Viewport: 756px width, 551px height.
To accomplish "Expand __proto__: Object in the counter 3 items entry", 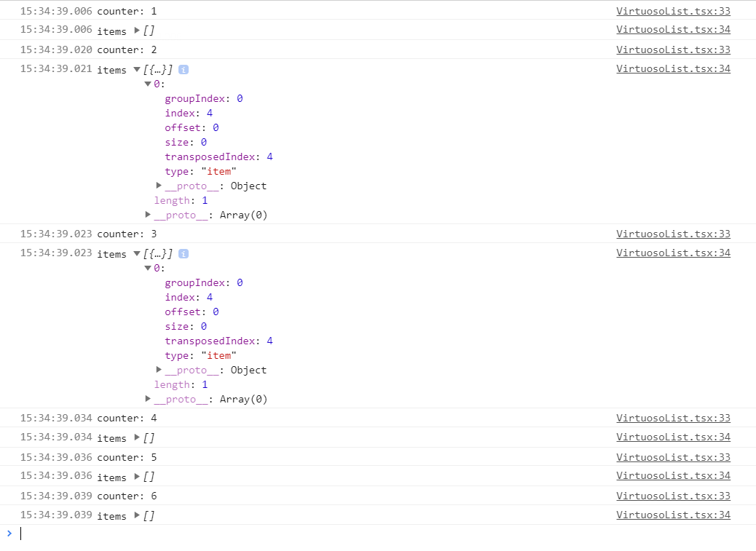I will tap(159, 370).
